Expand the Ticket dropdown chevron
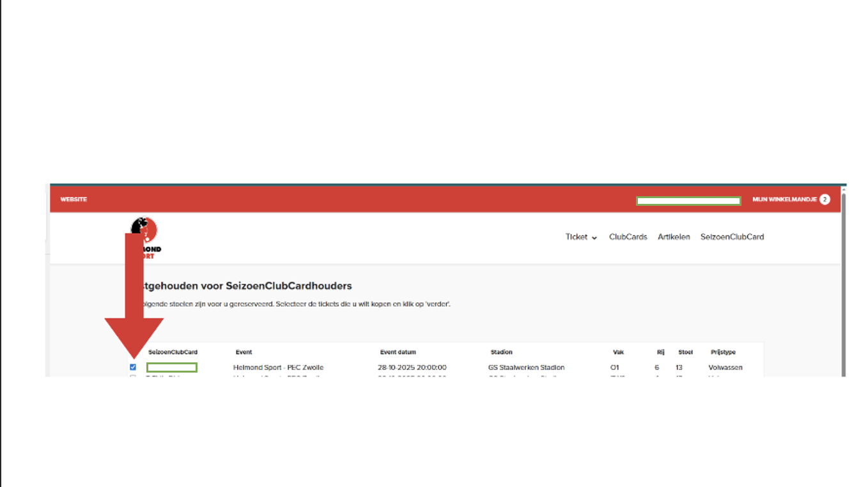The image size is (868, 487). pos(594,238)
